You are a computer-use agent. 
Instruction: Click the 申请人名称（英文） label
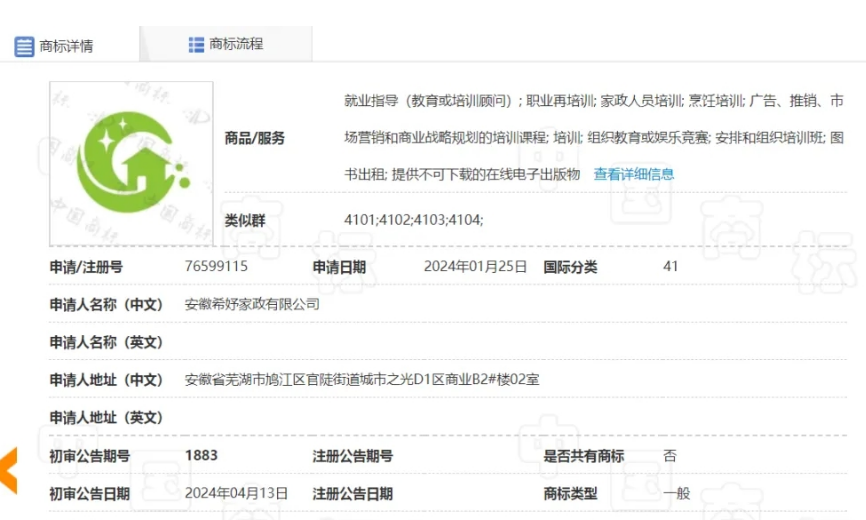106,342
